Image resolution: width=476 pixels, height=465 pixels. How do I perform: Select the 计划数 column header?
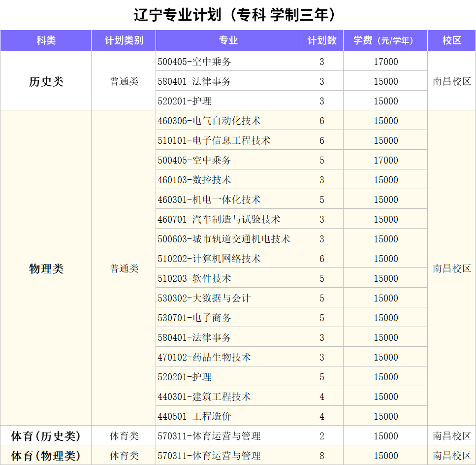tap(322, 40)
